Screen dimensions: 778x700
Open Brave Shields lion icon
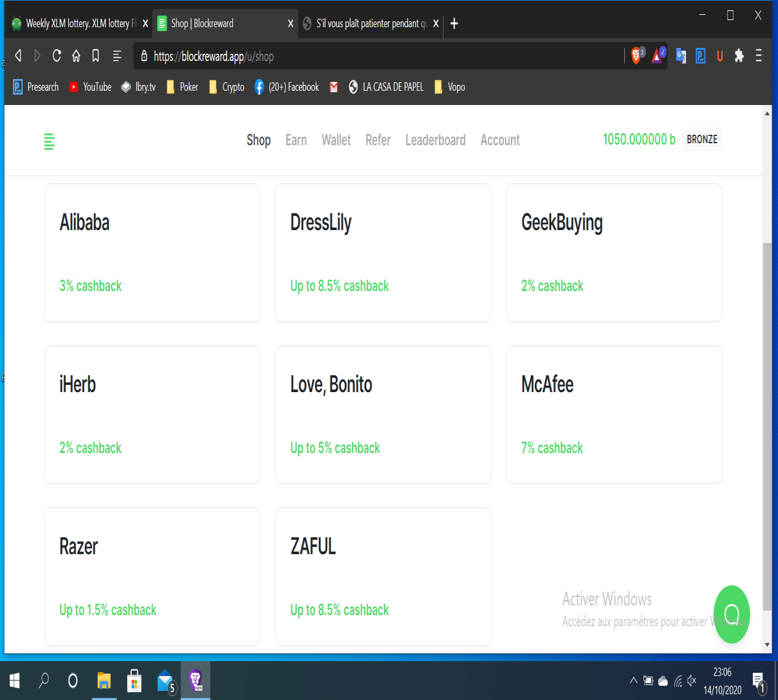(637, 56)
